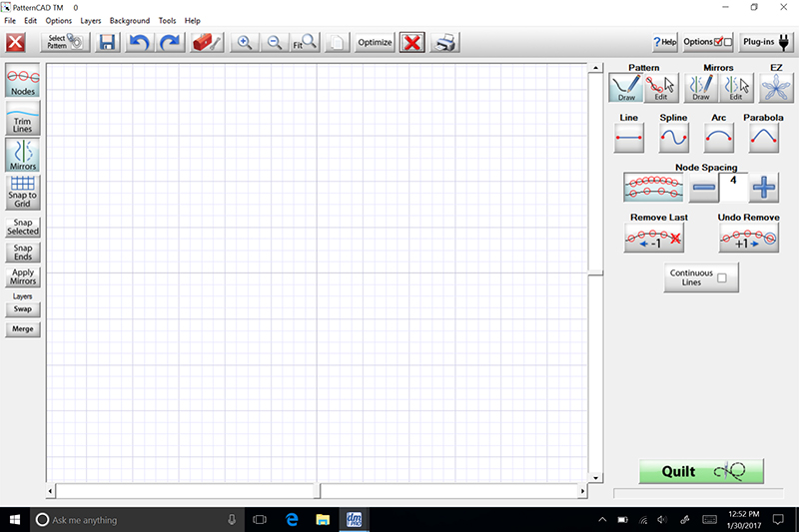Open the Background menu
Viewport: 799px width, 532px height.
click(130, 21)
